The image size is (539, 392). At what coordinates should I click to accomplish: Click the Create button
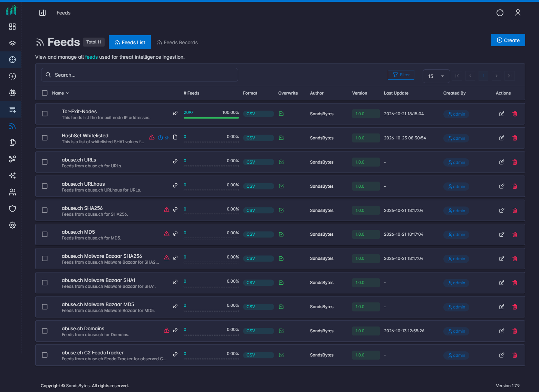[508, 40]
